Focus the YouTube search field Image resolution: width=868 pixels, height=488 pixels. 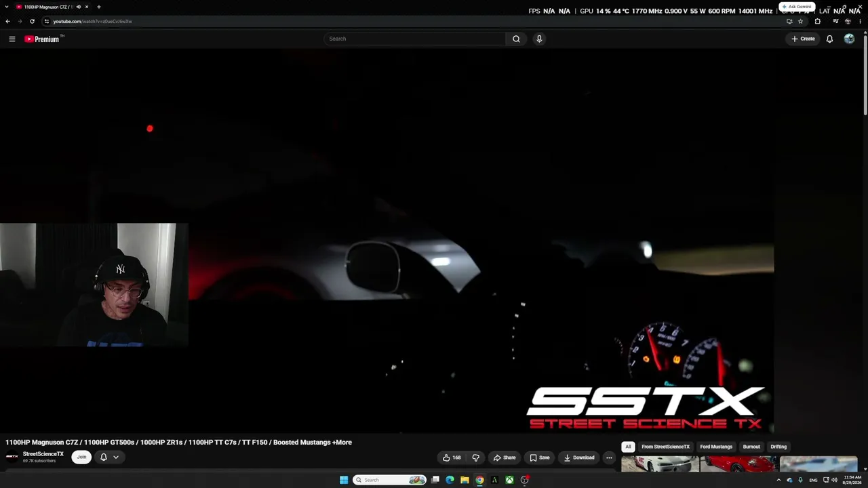pyautogui.click(x=415, y=39)
